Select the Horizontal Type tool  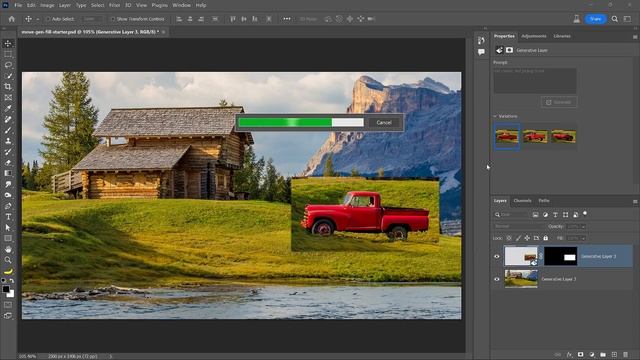(x=8, y=217)
